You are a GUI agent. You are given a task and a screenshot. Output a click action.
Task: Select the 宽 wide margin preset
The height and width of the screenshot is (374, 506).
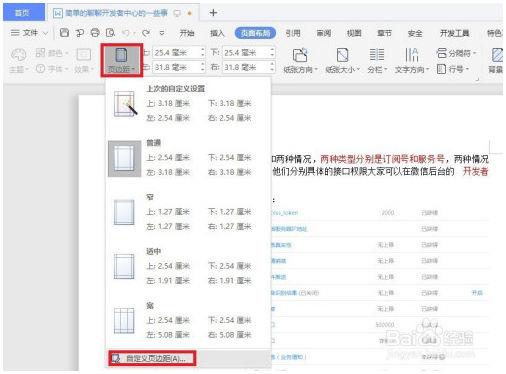188,321
